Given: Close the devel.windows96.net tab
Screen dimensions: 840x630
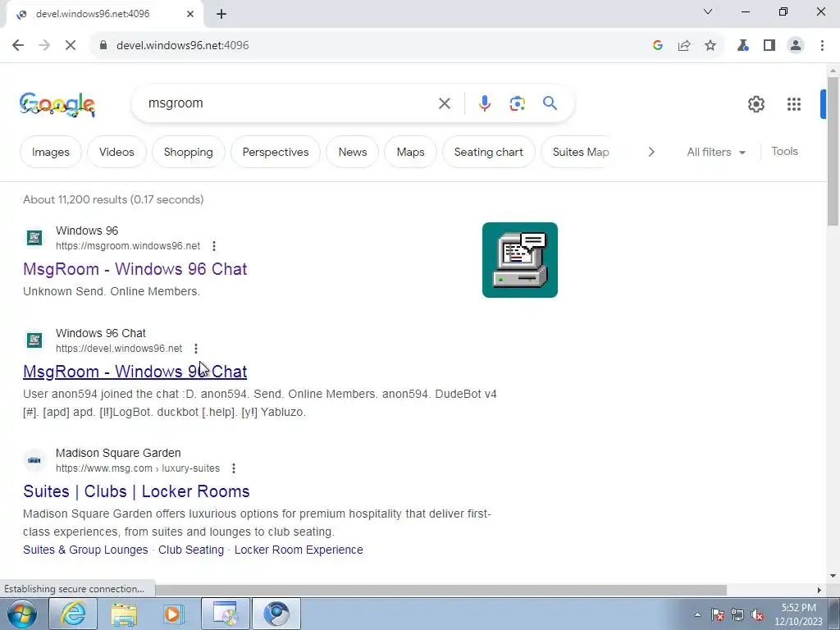Looking at the screenshot, I should coord(190,14).
